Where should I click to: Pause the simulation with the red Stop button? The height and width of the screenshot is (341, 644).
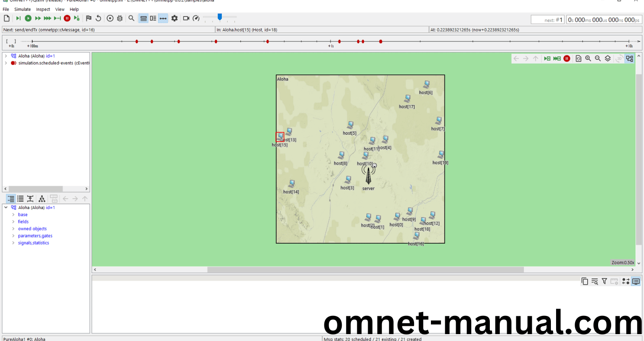pos(67,18)
